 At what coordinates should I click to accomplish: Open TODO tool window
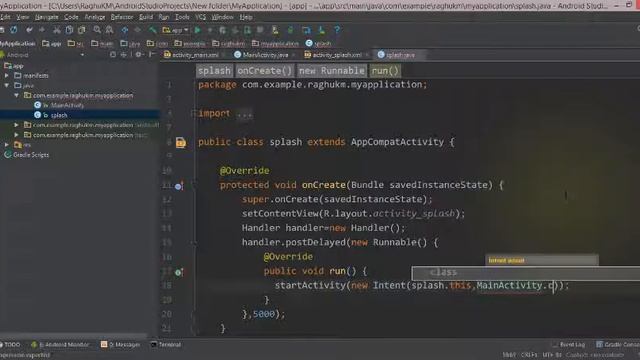pyautogui.click(x=10, y=344)
